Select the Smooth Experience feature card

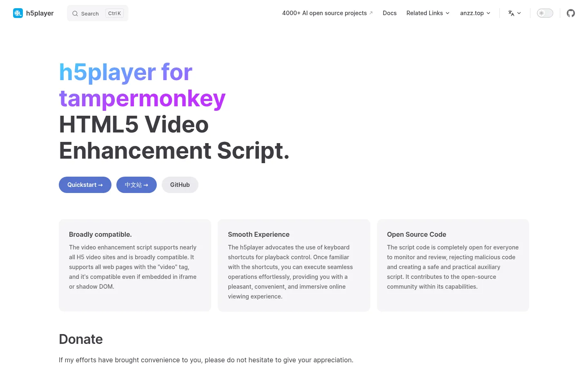[294, 265]
